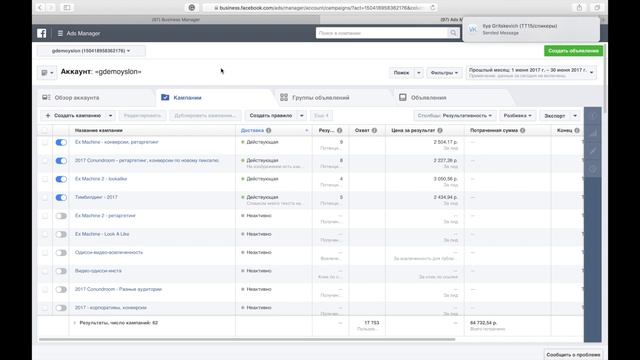Turn off 2017 Conundroom ретаргетинг campaign toggle

[61, 160]
